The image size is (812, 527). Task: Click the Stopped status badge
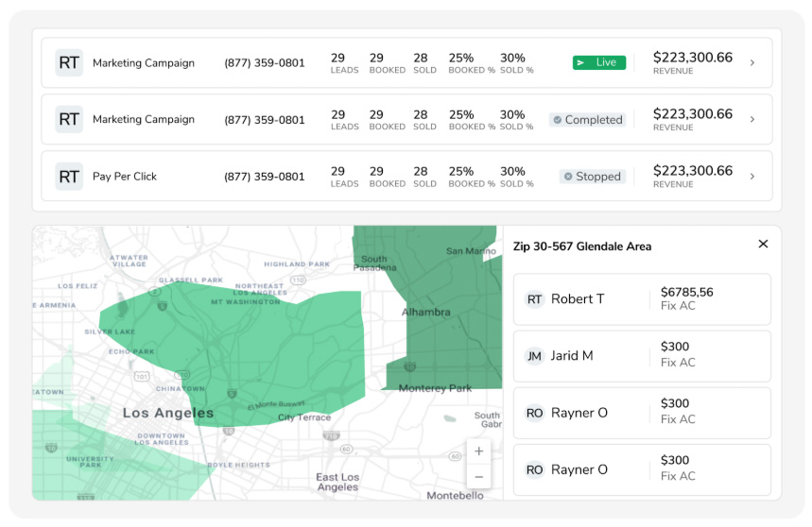pos(592,177)
